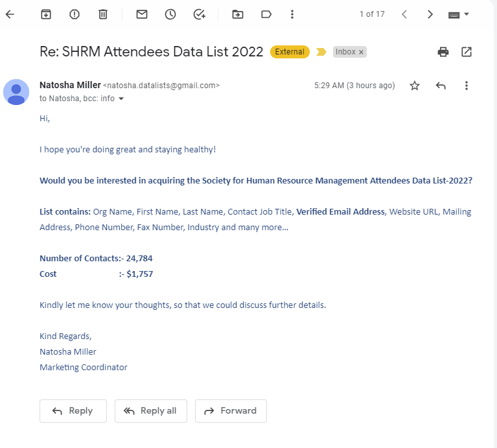Go to the older email with right chevron
497x448 pixels.
[430, 14]
